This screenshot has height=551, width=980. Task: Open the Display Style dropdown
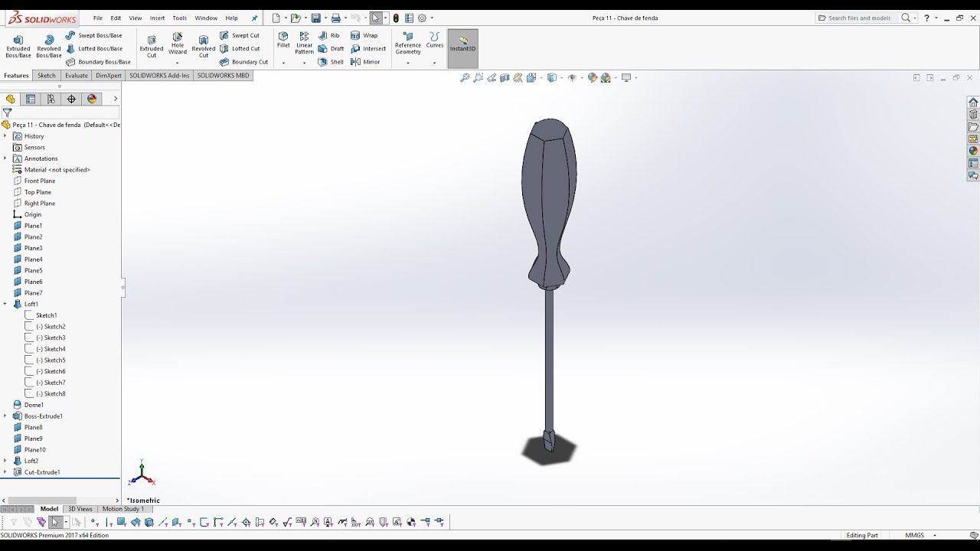[560, 78]
